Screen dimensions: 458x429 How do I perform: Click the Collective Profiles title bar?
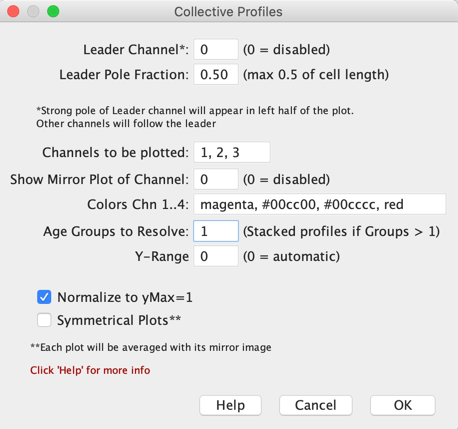[x=228, y=12]
